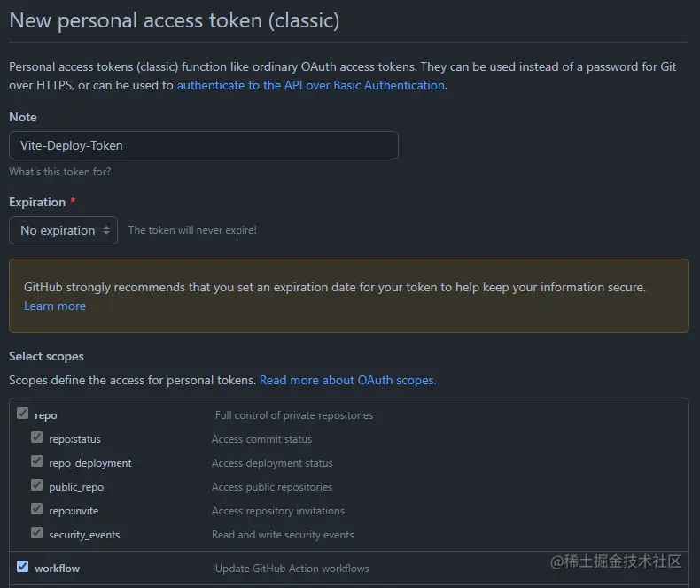
Task: Click the repo_deployment label text
Action: pyautogui.click(x=90, y=463)
